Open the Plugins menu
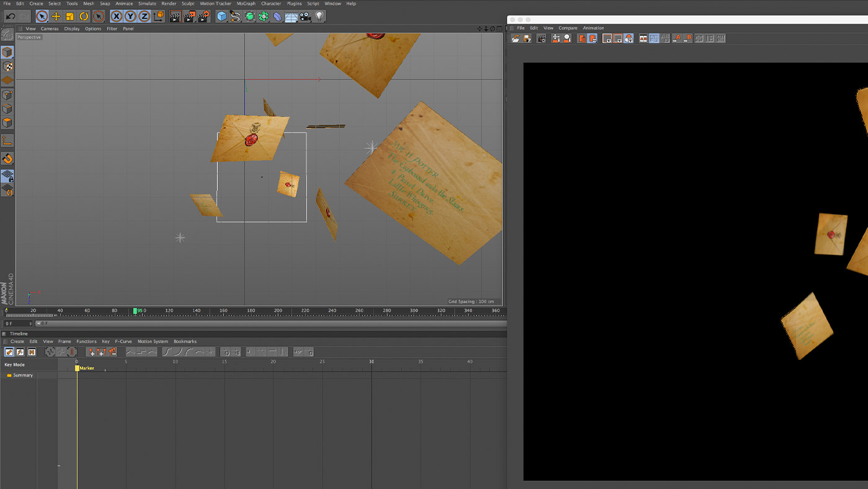 294,4
